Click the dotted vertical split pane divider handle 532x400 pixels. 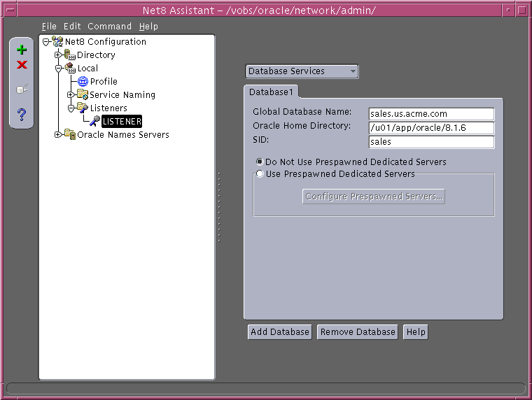click(219, 207)
